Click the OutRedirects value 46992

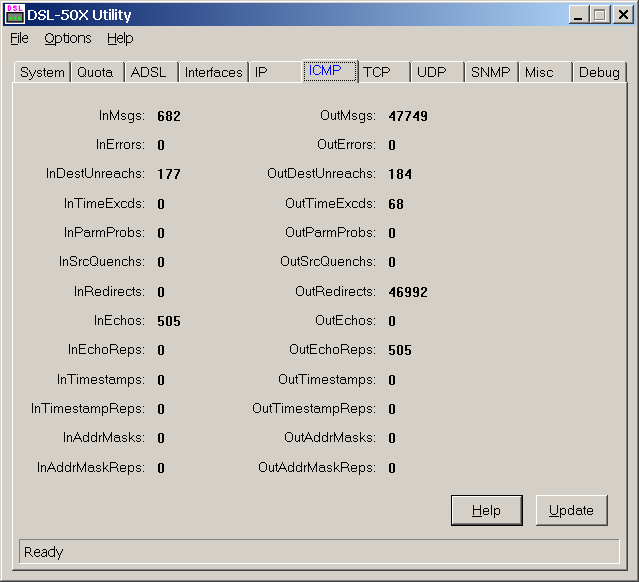408,292
